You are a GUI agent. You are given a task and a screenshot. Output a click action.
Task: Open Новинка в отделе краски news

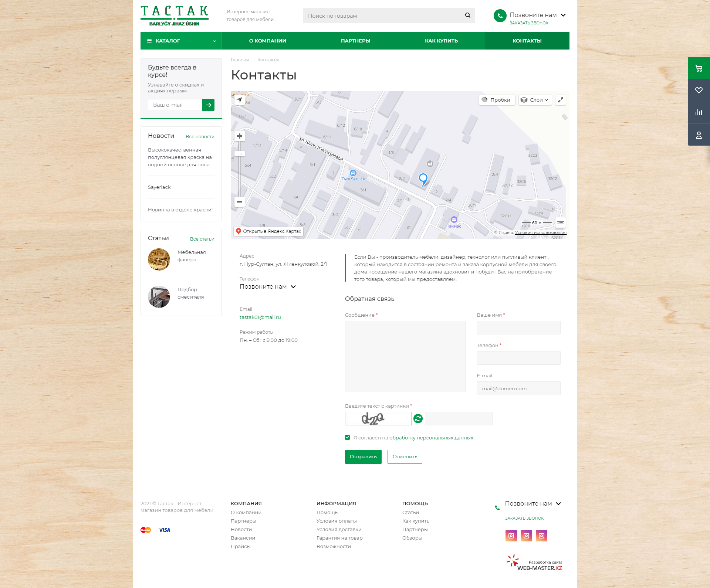tap(180, 210)
